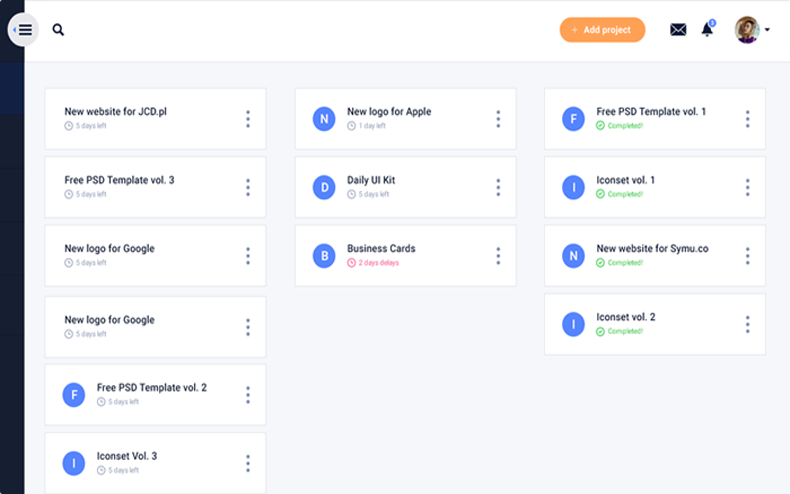Viewport: 790px width, 494px height.
Task: Open more options for Free PSD Template vol. 2
Action: click(248, 395)
